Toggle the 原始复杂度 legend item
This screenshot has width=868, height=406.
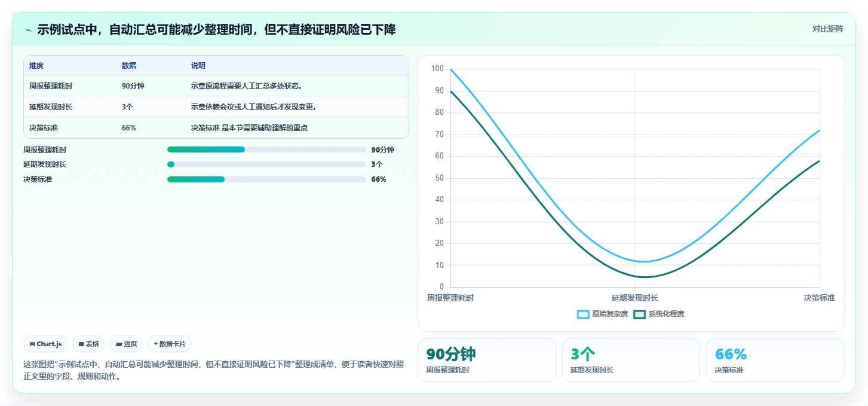click(603, 314)
